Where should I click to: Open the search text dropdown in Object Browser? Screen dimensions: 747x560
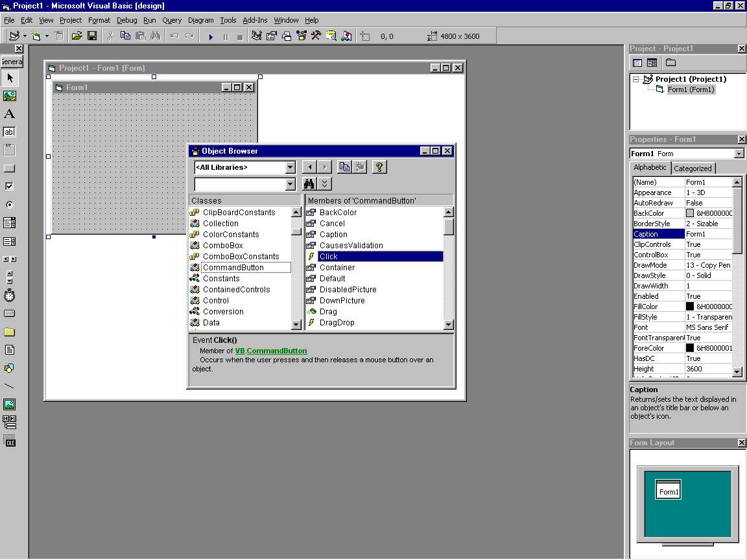click(x=290, y=184)
